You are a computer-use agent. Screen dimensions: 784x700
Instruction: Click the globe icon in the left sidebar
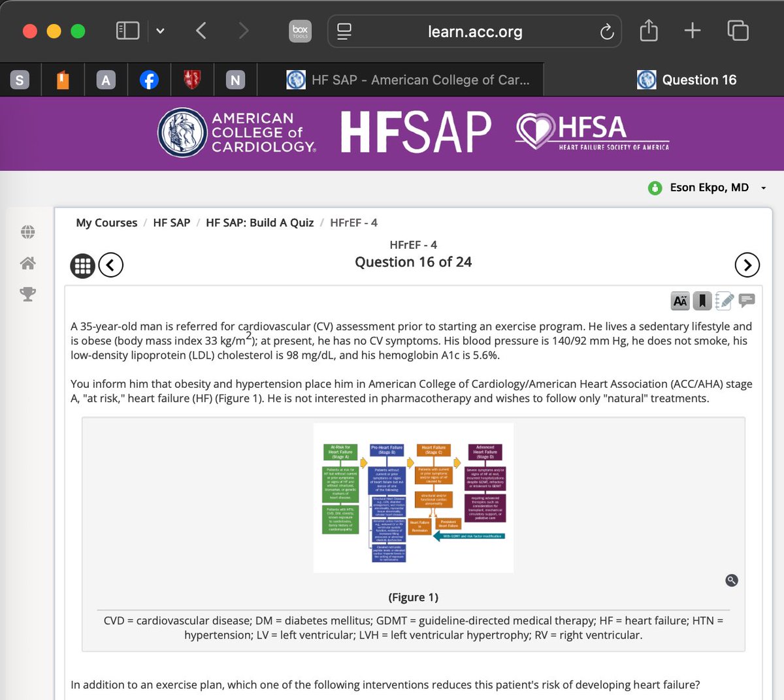(27, 232)
